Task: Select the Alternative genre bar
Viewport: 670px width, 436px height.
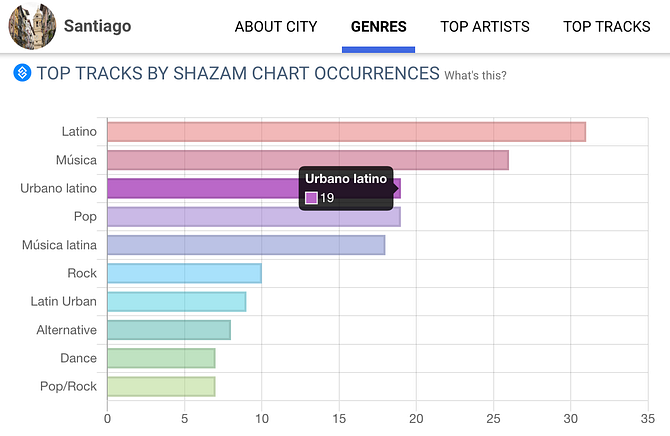Action: tap(168, 330)
